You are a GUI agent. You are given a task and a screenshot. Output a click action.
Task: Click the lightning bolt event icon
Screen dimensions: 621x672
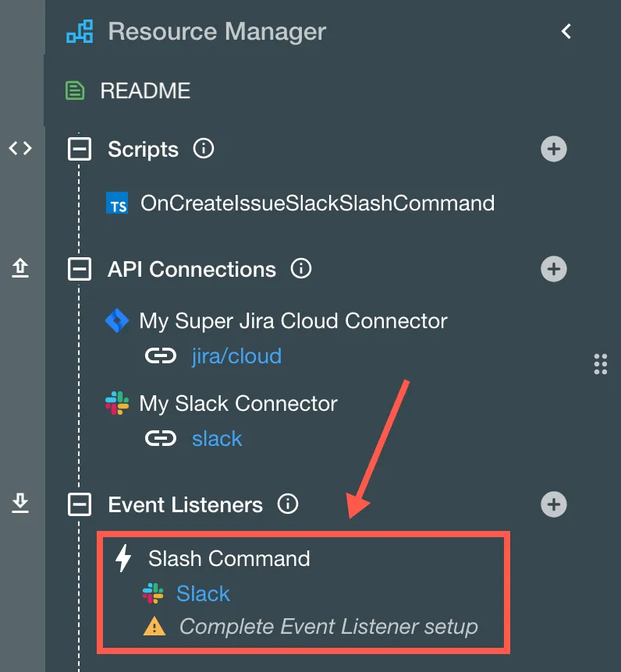click(x=123, y=558)
